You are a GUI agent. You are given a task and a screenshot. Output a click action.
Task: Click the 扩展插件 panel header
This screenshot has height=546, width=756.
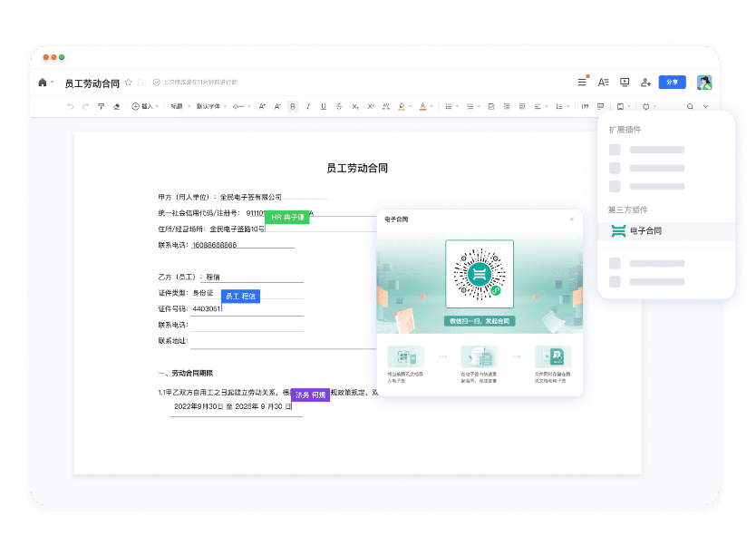pyautogui.click(x=625, y=129)
